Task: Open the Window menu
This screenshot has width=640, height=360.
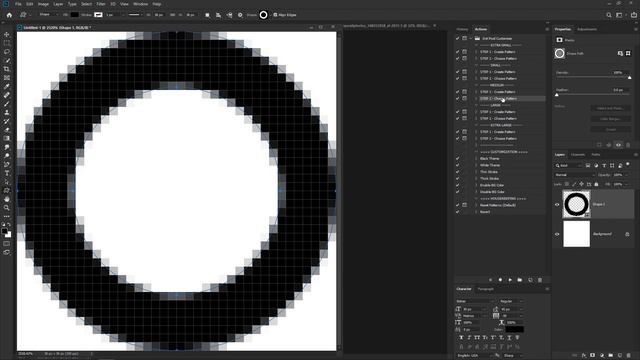Action: click(140, 4)
